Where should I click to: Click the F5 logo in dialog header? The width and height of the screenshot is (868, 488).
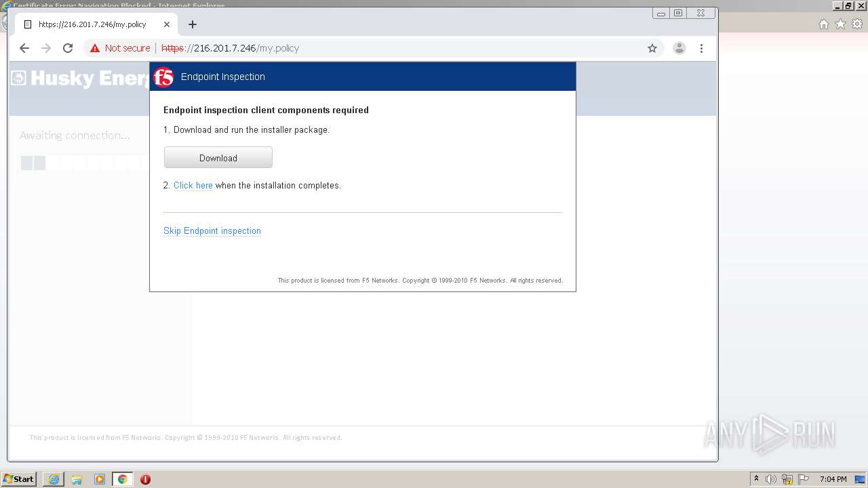coord(163,77)
